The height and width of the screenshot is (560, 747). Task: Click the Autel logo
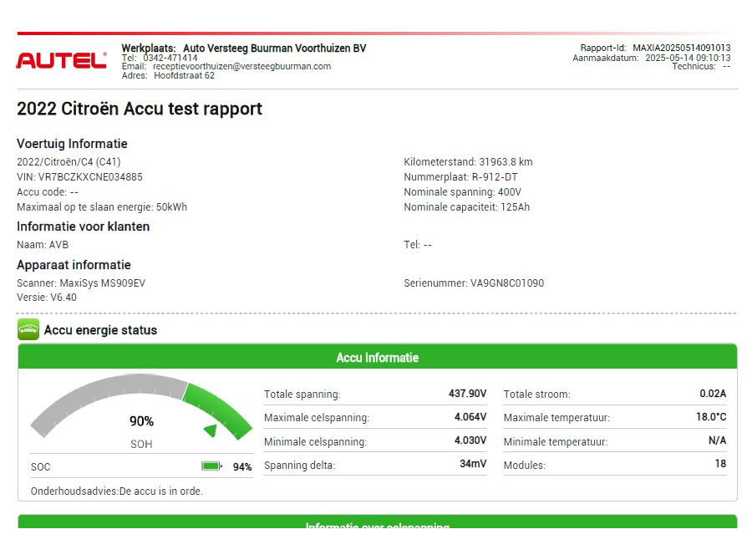pos(61,60)
